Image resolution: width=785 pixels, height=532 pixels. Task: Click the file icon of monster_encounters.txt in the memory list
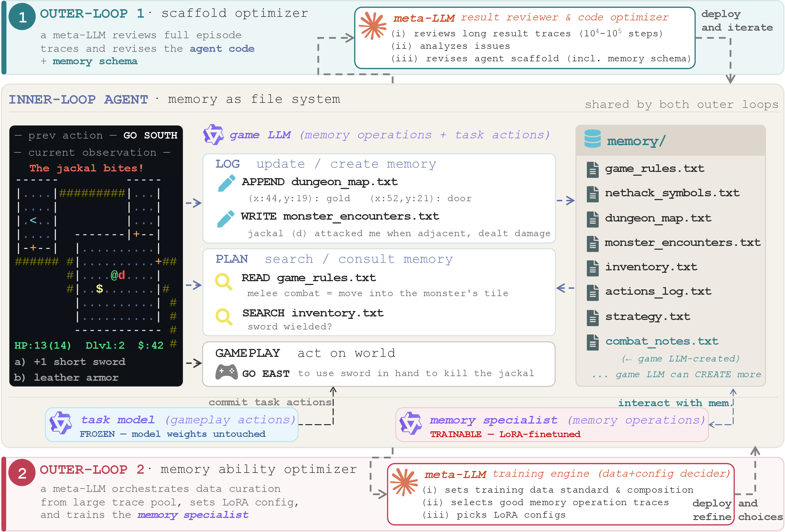point(593,244)
